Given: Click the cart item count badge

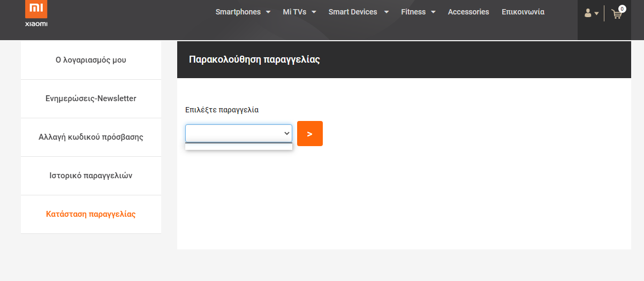Looking at the screenshot, I should click(x=622, y=9).
